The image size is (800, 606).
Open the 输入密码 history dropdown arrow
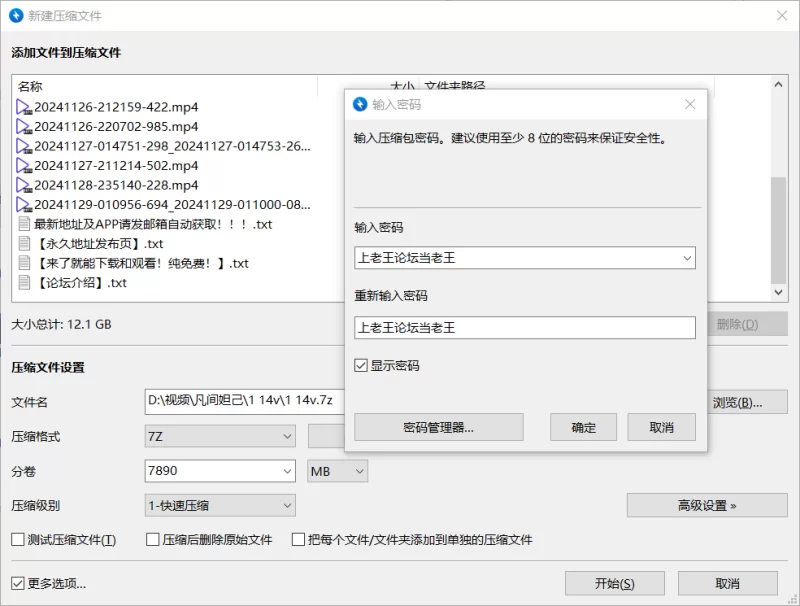tap(687, 258)
